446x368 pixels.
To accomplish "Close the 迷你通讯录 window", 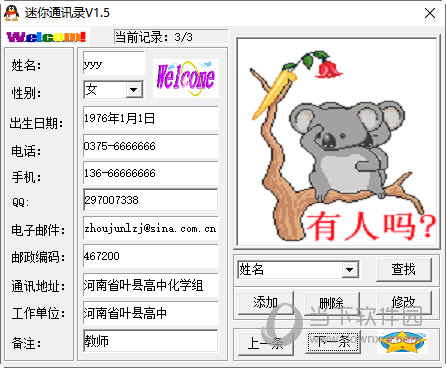I will tap(430, 13).
